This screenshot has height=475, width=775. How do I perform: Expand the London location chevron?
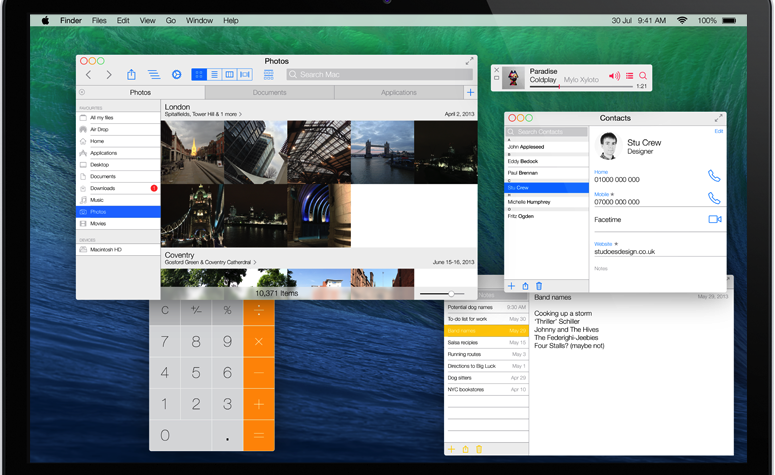[240, 114]
